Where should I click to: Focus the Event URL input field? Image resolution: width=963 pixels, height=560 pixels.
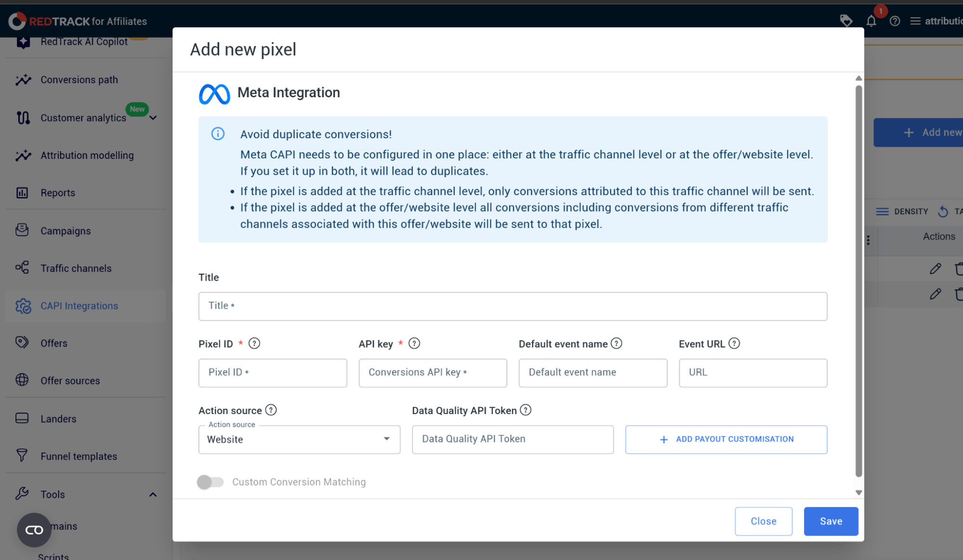click(752, 373)
